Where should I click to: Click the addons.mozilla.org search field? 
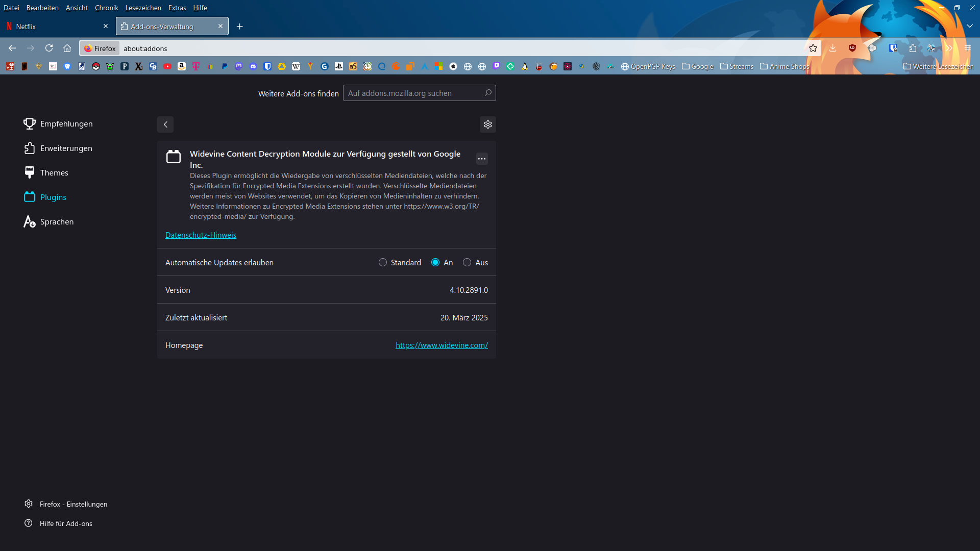(413, 93)
